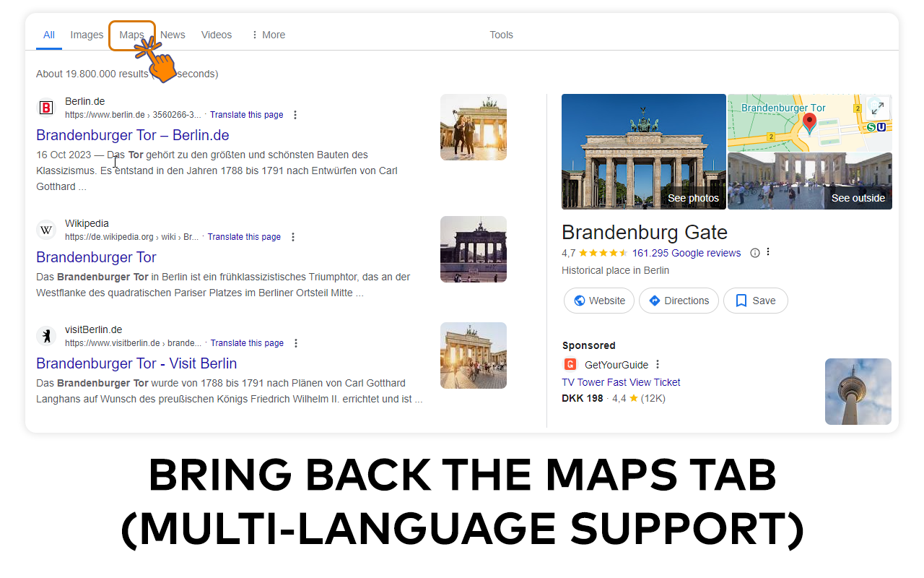Translate the visitBerlin.de page
924x578 pixels.
pyautogui.click(x=247, y=343)
